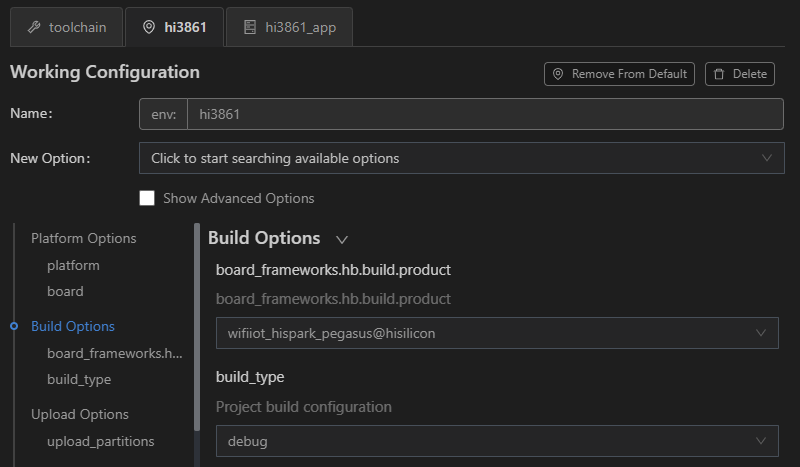800x467 pixels.
Task: Click the pin icon in Remove From Default
Action: click(x=558, y=74)
